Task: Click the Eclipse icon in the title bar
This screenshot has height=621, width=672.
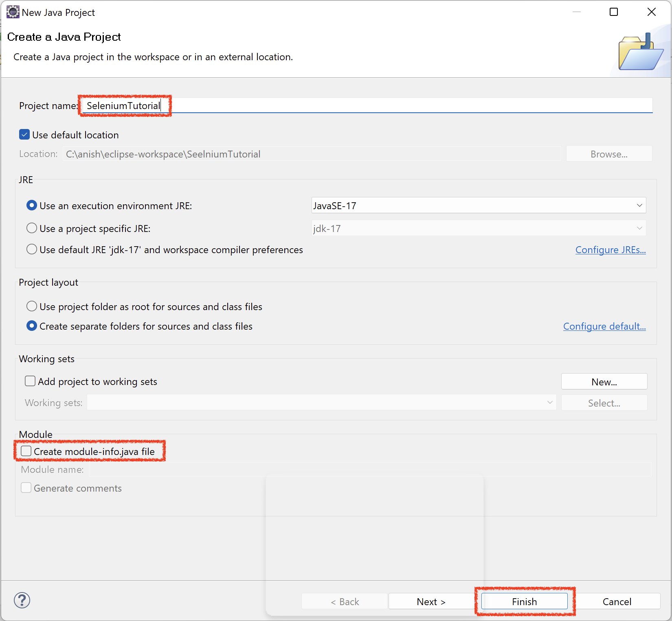Action: point(13,12)
